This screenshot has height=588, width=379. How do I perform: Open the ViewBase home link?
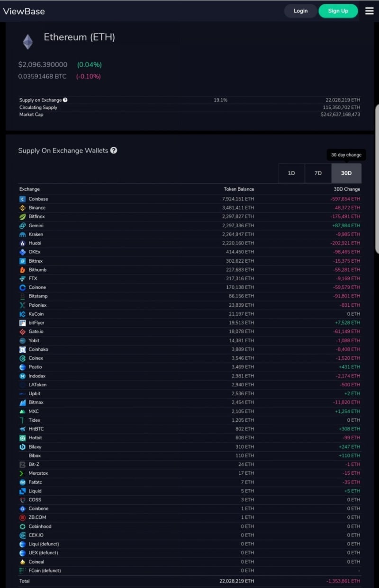click(x=24, y=11)
